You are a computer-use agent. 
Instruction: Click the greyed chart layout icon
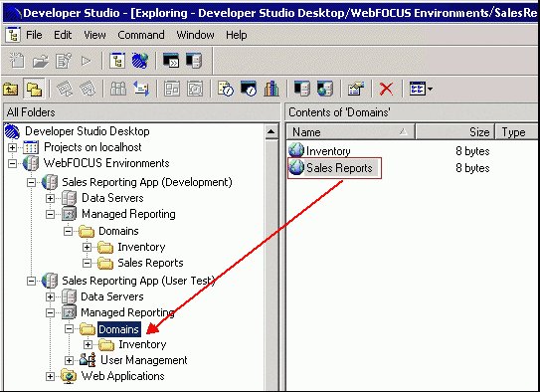coord(195,90)
